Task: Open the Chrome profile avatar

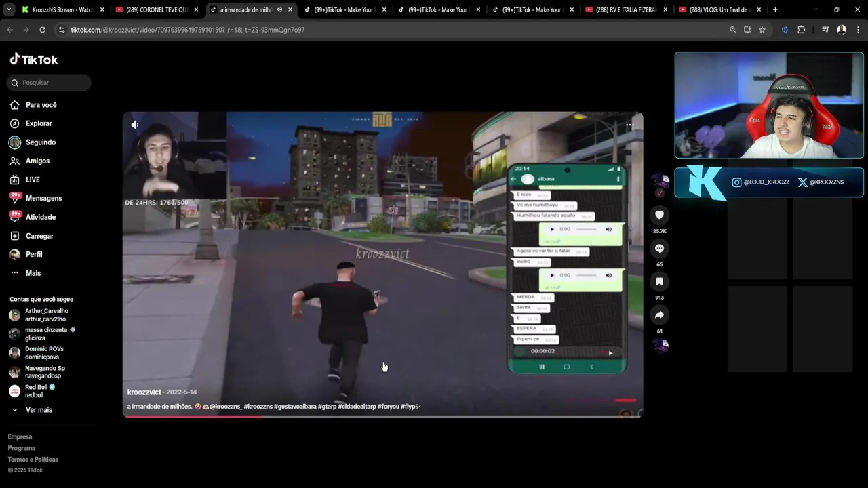Action: pyautogui.click(x=842, y=30)
